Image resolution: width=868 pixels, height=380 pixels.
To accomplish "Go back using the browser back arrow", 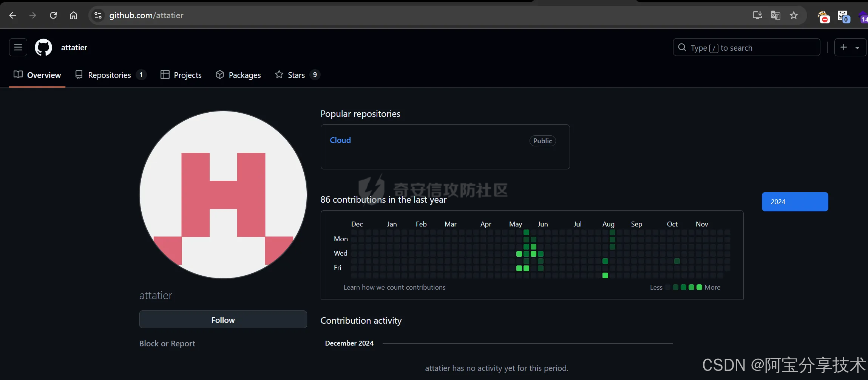I will [x=12, y=16].
